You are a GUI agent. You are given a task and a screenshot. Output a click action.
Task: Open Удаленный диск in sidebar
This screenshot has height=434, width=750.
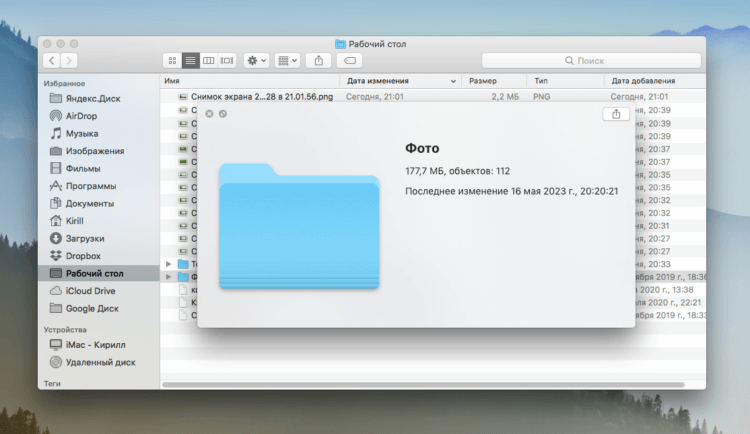coord(100,362)
